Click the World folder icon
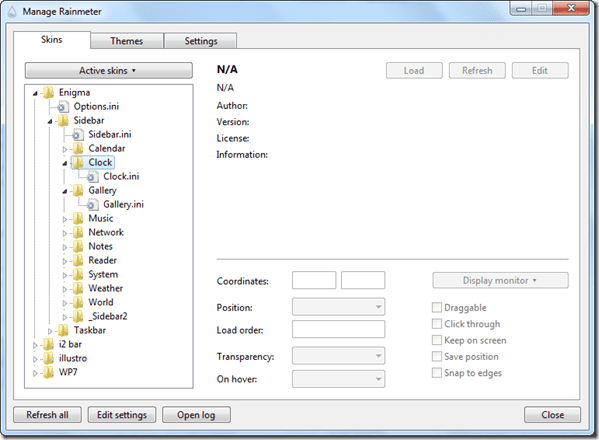This screenshot has width=599, height=440. point(78,302)
